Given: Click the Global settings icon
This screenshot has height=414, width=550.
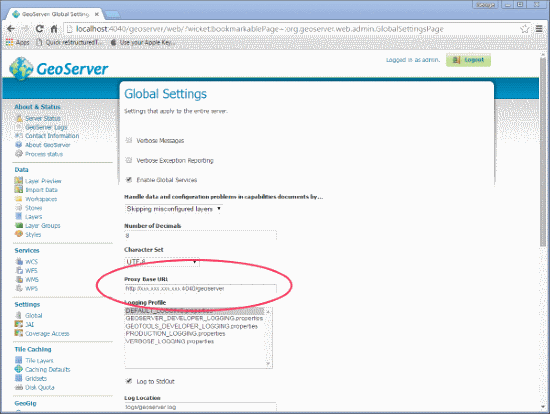Looking at the screenshot, I should [x=19, y=315].
